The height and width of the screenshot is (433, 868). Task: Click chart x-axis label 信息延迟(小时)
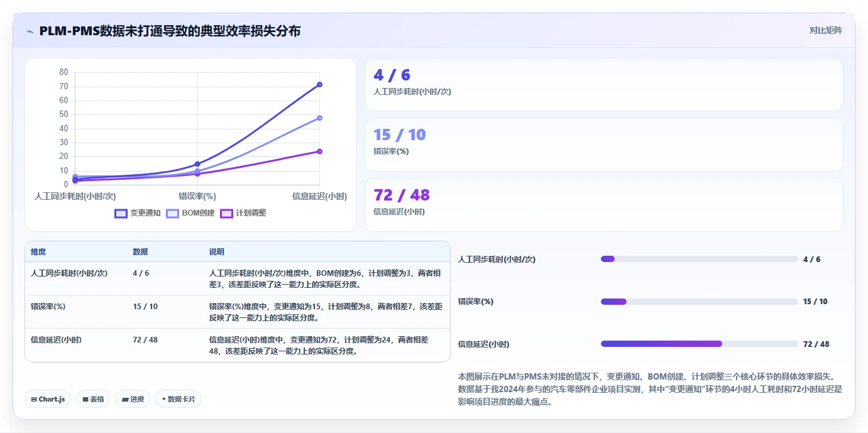(319, 197)
